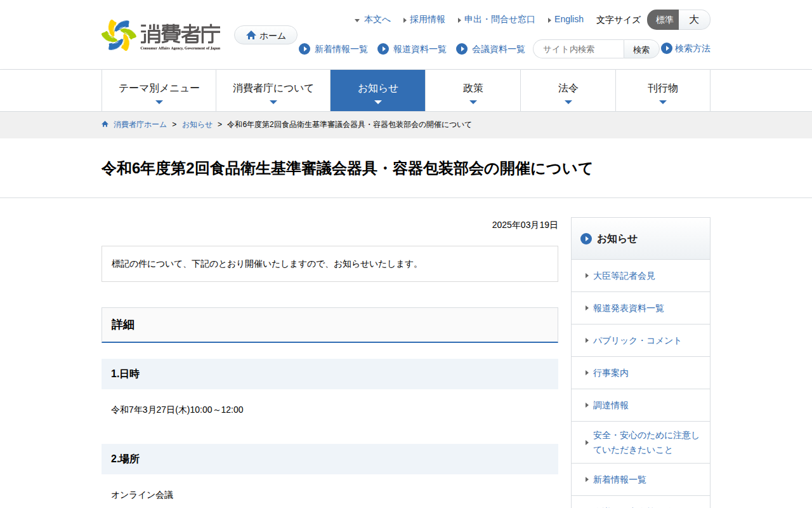Click the arrow icon beside 検索方法
The image size is (812, 508).
(x=667, y=48)
